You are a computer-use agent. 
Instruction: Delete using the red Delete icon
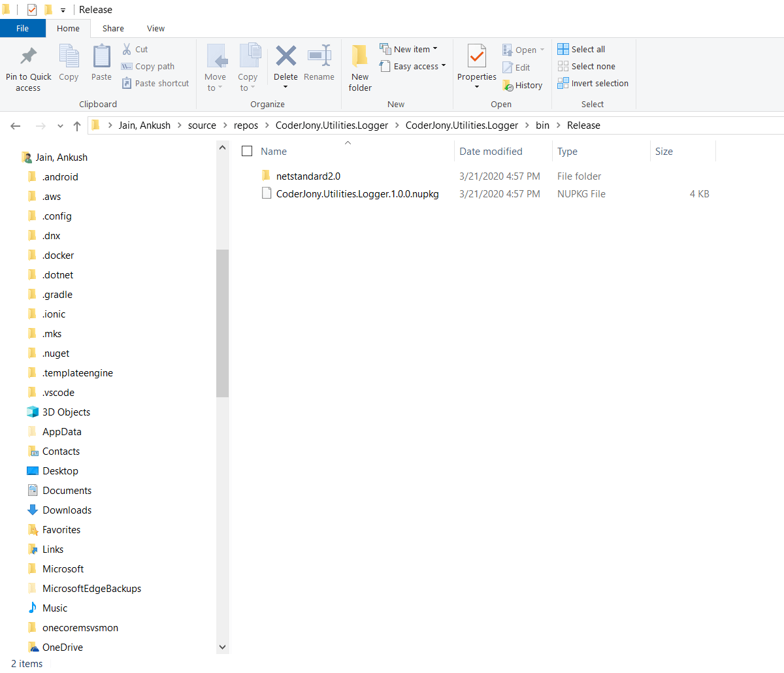click(x=286, y=62)
